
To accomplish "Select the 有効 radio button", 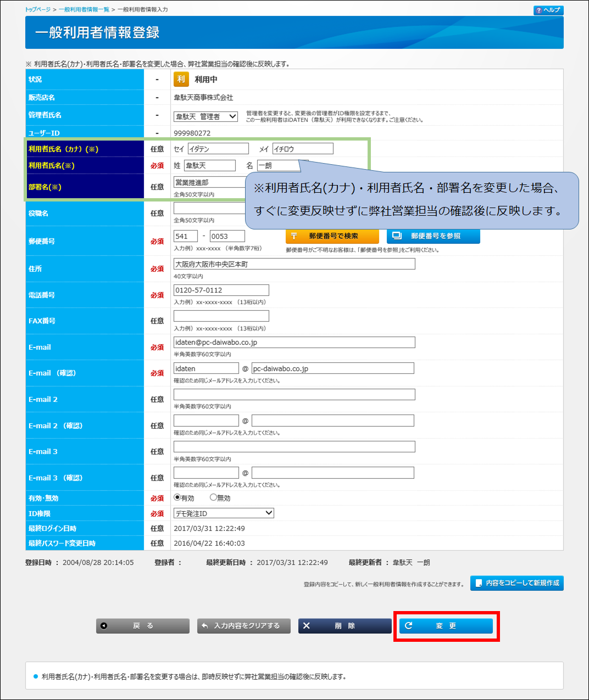I will coord(177,497).
